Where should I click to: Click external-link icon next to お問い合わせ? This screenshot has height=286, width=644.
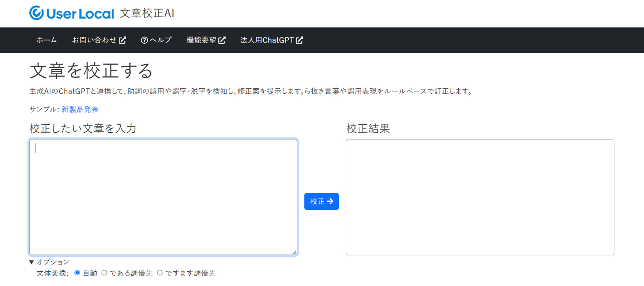[122, 40]
